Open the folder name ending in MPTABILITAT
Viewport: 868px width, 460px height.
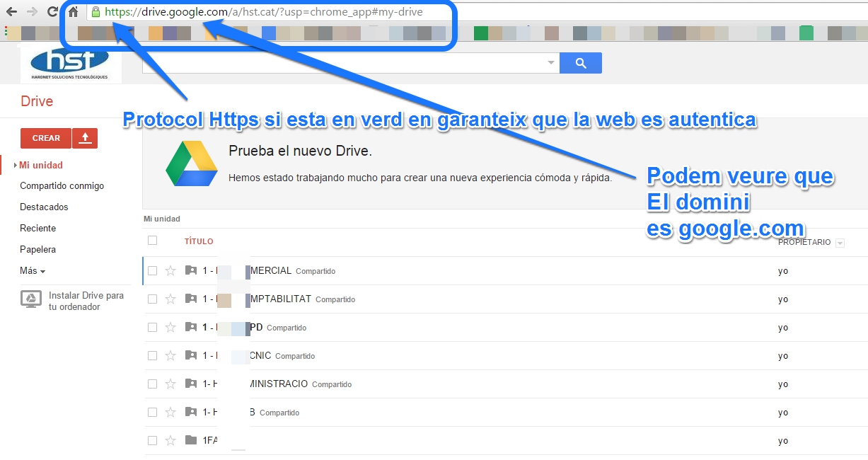(x=257, y=299)
